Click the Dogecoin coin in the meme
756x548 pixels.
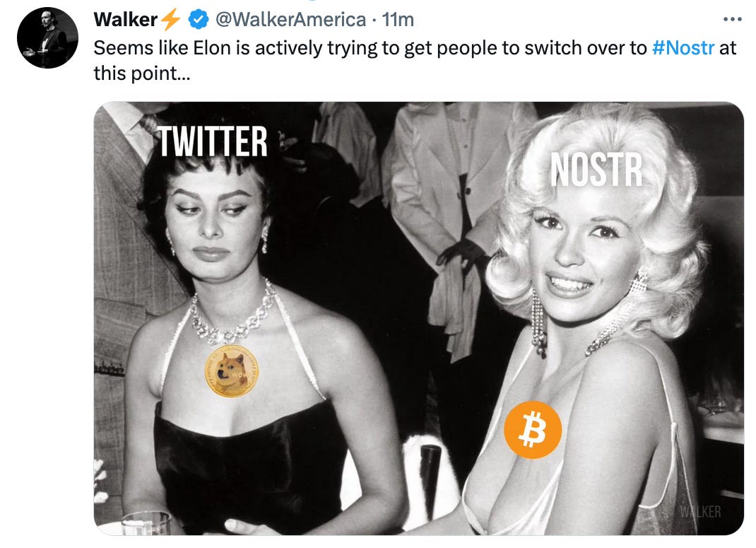coord(232,371)
